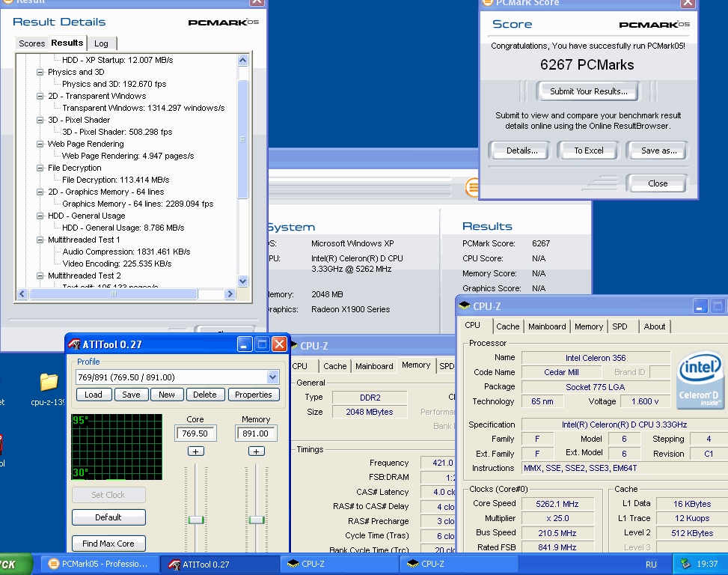Select 'Video Encoding: 225.535 KB/s' row
Viewport: 728px width, 575px height.
point(117,264)
